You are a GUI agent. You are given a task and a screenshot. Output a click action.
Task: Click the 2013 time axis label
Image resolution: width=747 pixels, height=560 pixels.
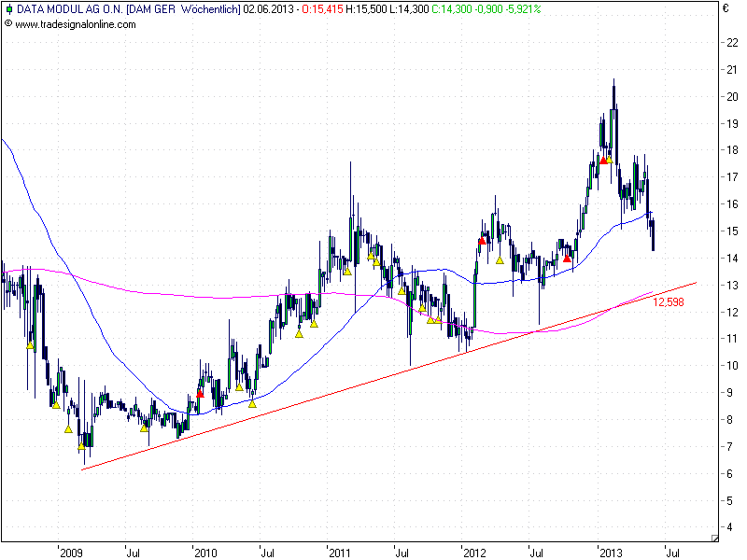[x=611, y=553]
